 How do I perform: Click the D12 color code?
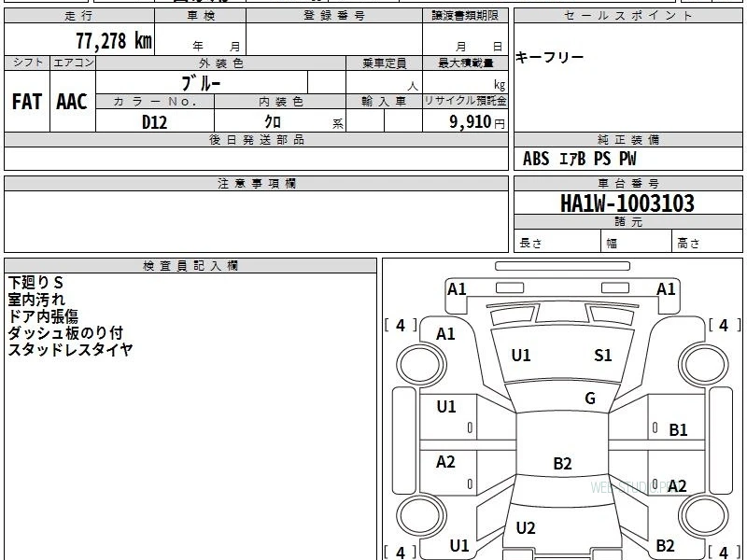(x=155, y=122)
